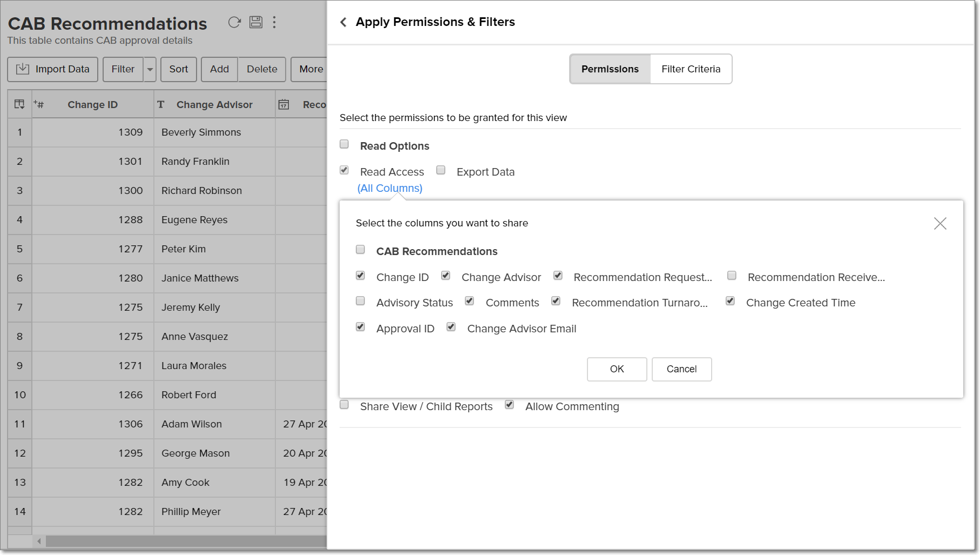Image resolution: width=980 pixels, height=555 pixels.
Task: Switch to the Filter Criteria tab
Action: [691, 69]
